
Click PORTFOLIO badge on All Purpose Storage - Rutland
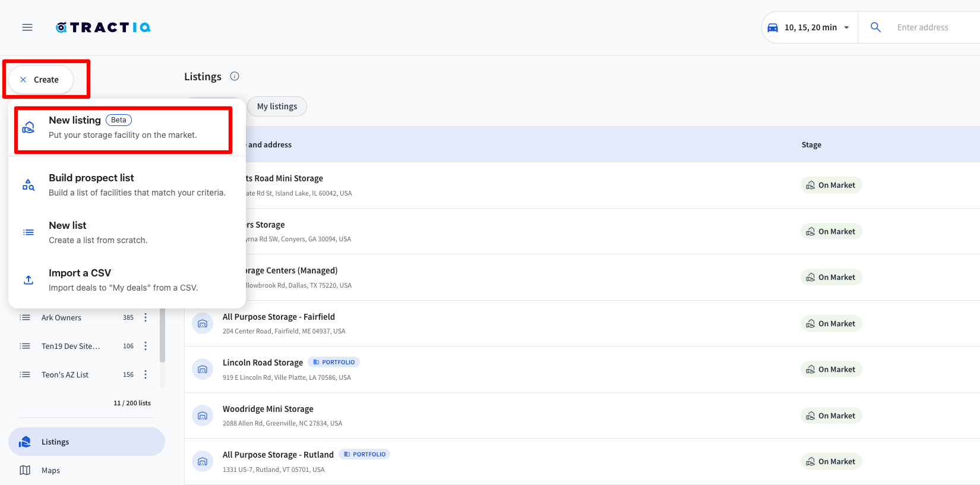tap(365, 454)
